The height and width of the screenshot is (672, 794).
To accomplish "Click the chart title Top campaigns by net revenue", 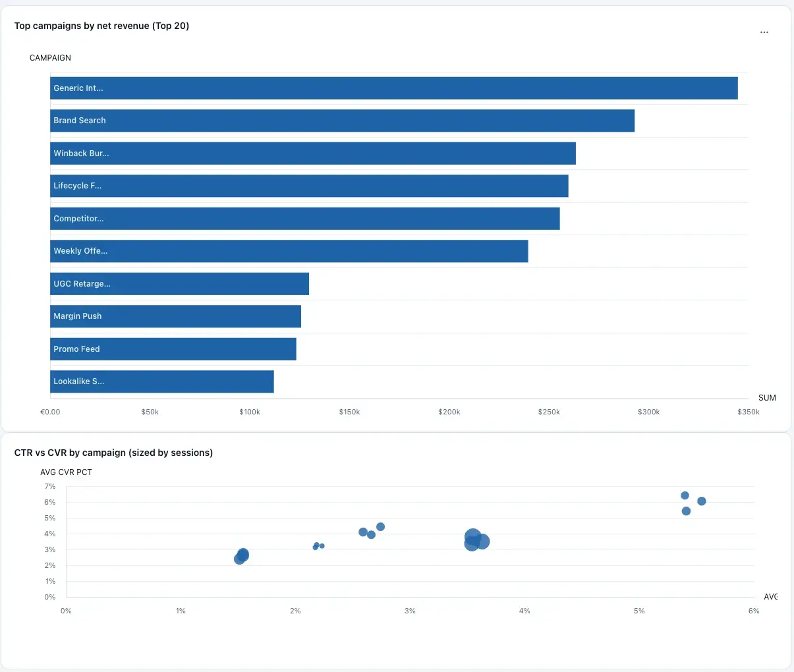I will point(102,26).
